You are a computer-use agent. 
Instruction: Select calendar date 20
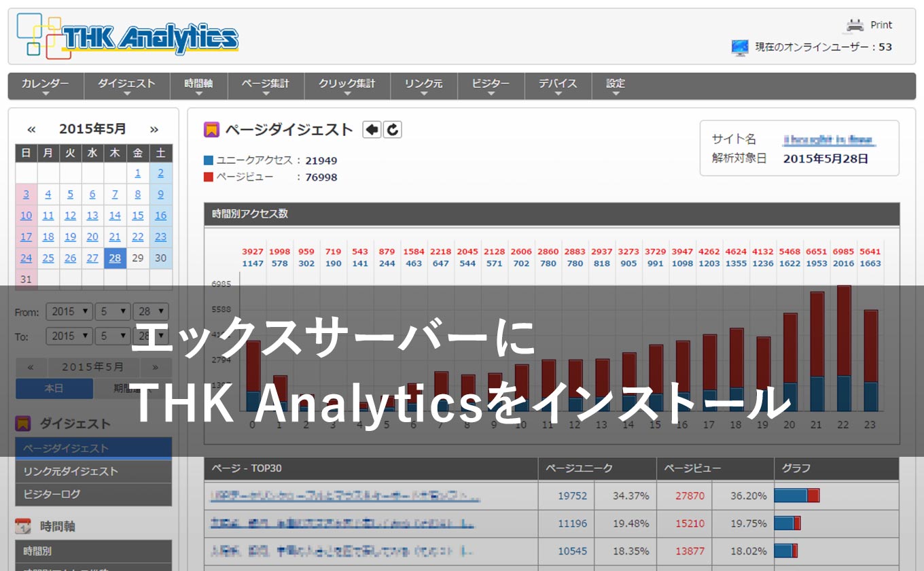click(x=92, y=237)
